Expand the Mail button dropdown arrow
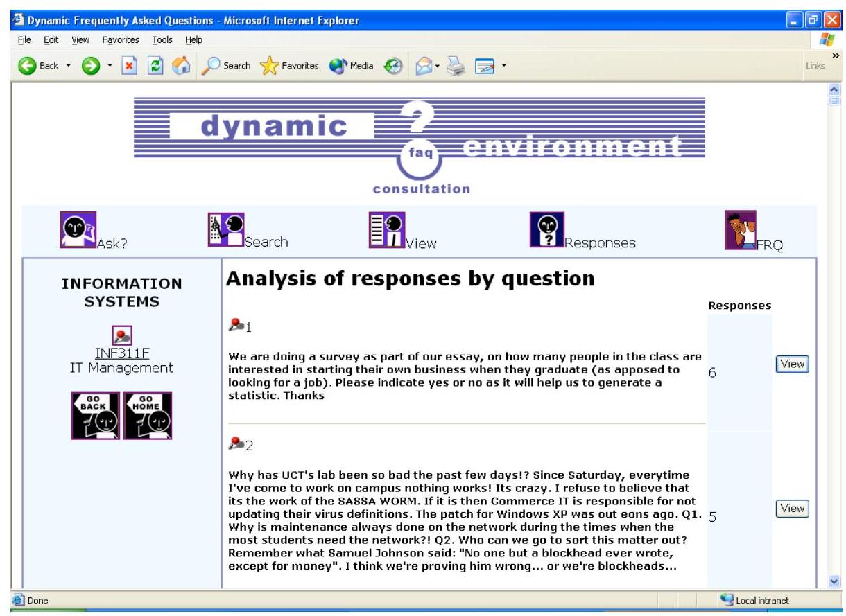Image resolution: width=846 pixels, height=616 pixels. [x=437, y=66]
